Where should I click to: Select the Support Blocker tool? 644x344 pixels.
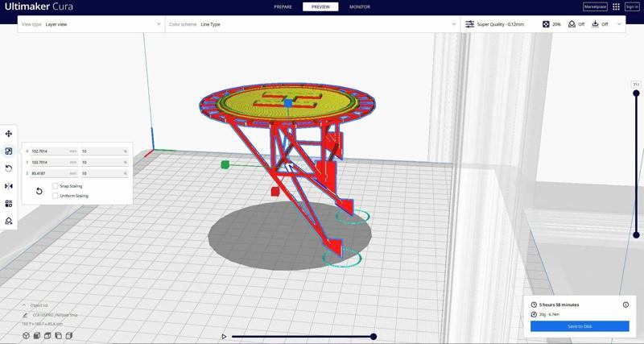(x=9, y=221)
